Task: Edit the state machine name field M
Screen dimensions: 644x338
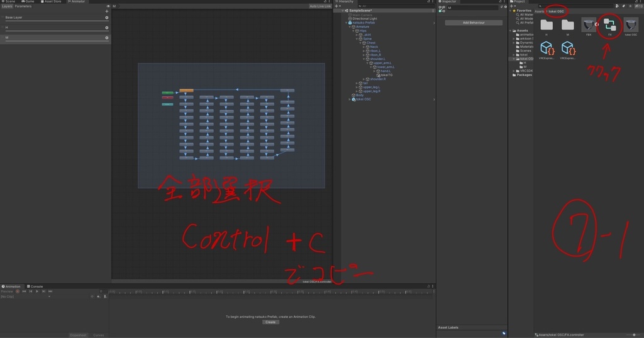Action: [472, 8]
